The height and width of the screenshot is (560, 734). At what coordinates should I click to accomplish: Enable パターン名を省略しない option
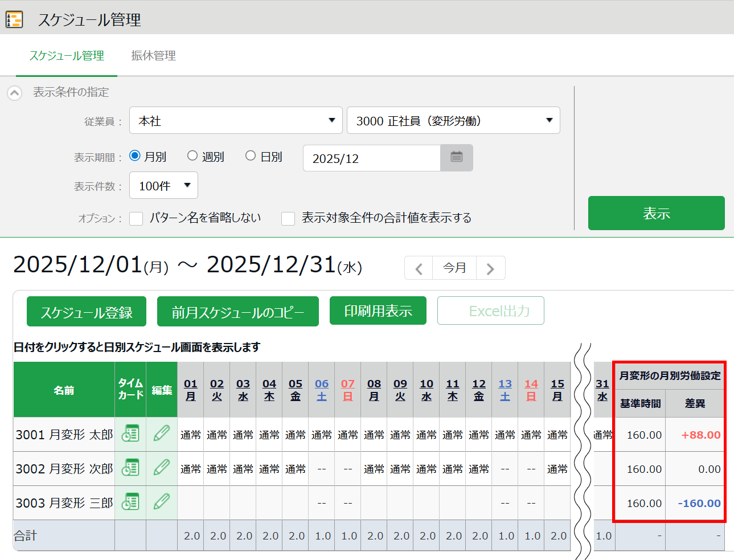point(136,219)
